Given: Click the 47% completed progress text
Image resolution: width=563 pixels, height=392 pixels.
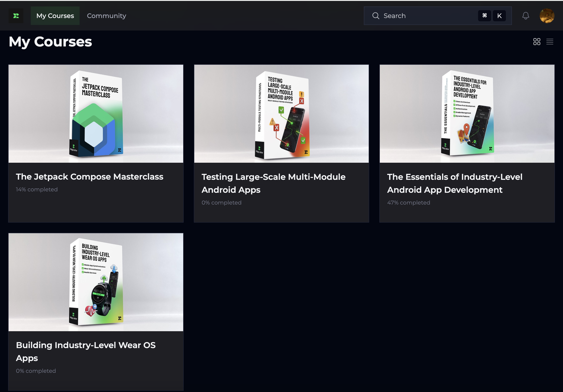Looking at the screenshot, I should tap(408, 203).
